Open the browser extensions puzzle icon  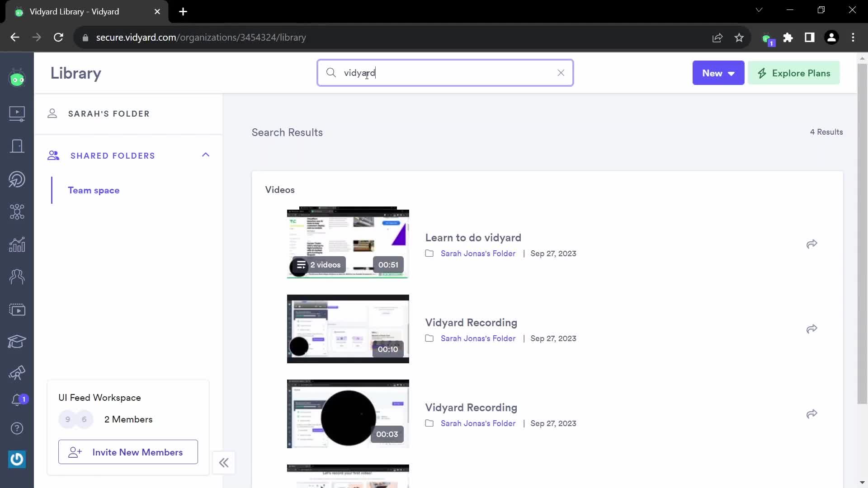pyautogui.click(x=788, y=38)
